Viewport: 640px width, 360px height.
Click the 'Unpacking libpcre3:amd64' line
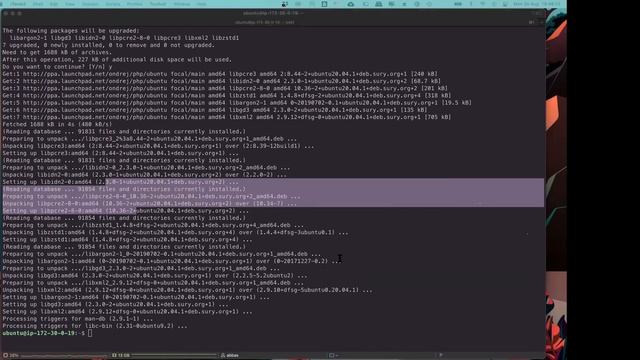point(158,146)
